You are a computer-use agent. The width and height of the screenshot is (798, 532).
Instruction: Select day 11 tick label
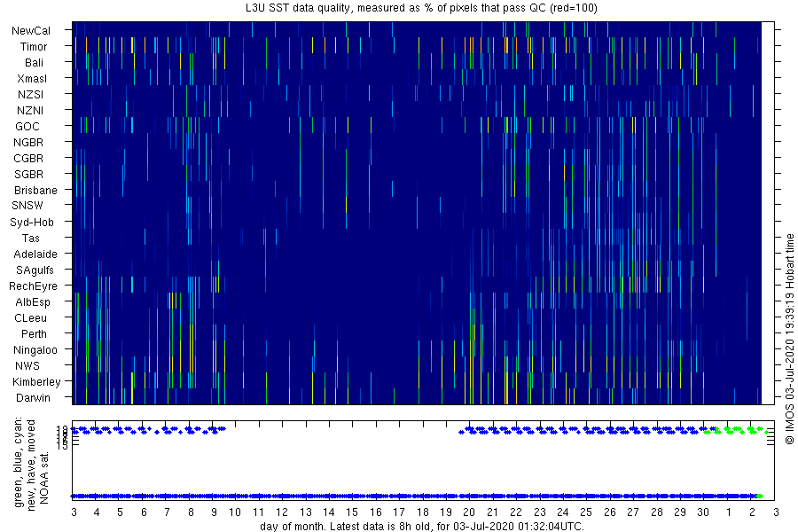pos(259,512)
